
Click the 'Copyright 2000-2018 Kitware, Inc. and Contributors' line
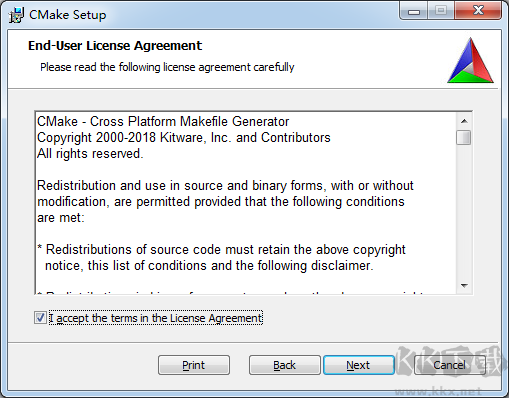click(x=184, y=137)
